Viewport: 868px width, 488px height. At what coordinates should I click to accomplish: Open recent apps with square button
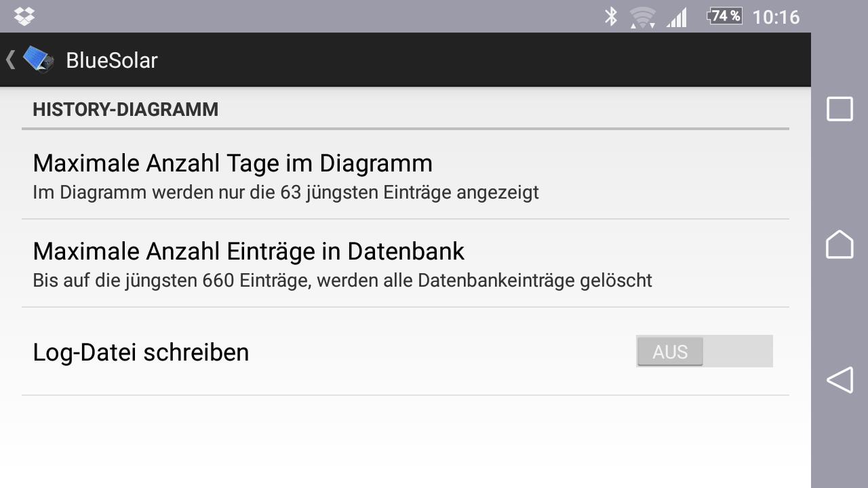(x=840, y=108)
